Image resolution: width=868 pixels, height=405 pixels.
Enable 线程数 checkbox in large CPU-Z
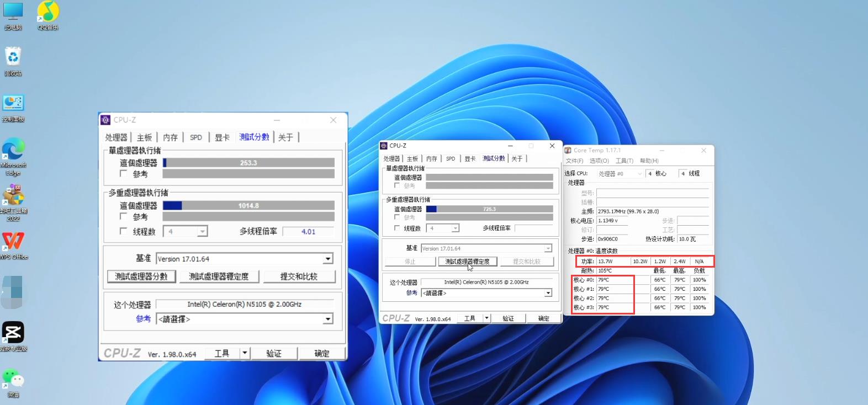[124, 231]
